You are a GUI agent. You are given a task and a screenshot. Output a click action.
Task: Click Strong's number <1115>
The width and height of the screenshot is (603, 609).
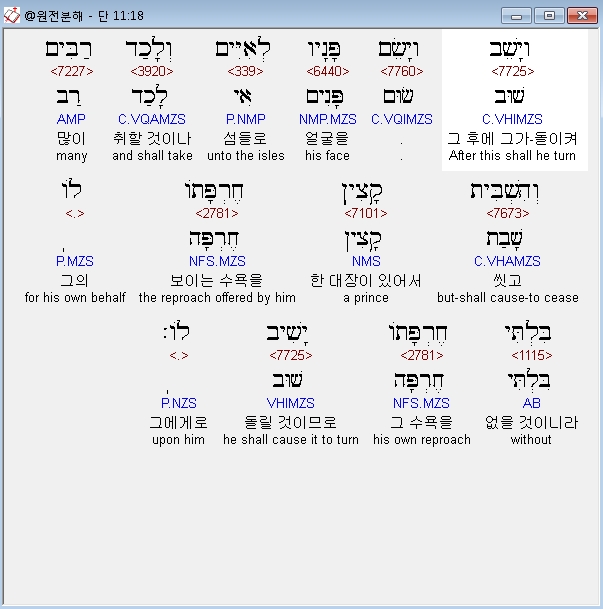pyautogui.click(x=532, y=355)
